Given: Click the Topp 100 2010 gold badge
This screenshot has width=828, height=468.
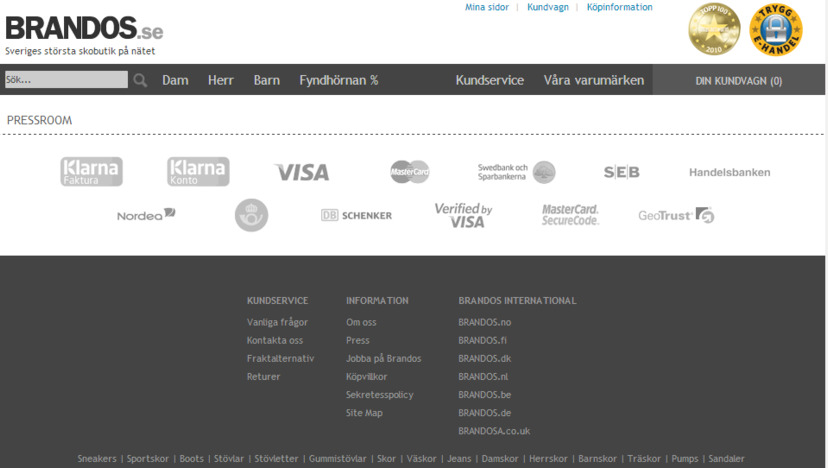Looking at the screenshot, I should tap(714, 29).
